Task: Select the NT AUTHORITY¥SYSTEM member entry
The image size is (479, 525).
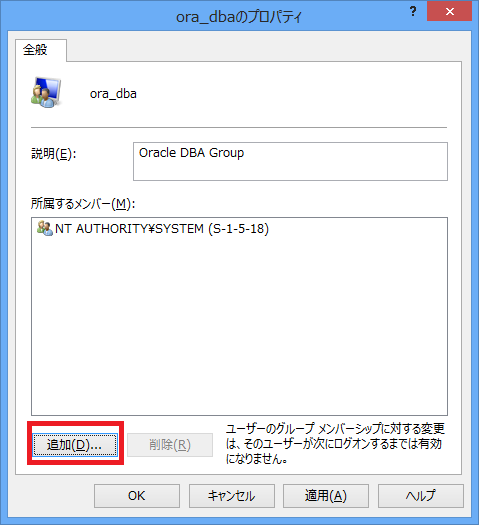Action: tap(153, 229)
